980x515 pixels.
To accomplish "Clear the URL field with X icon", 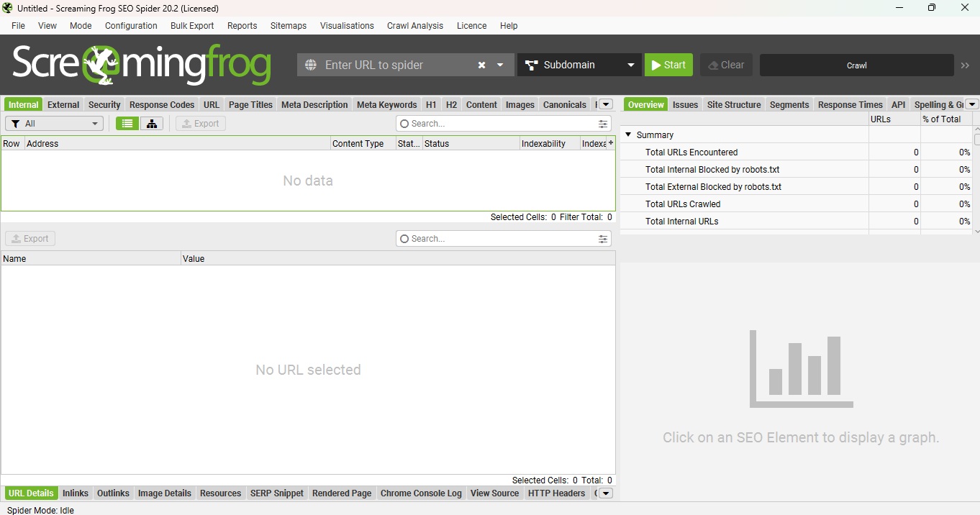I will point(482,65).
